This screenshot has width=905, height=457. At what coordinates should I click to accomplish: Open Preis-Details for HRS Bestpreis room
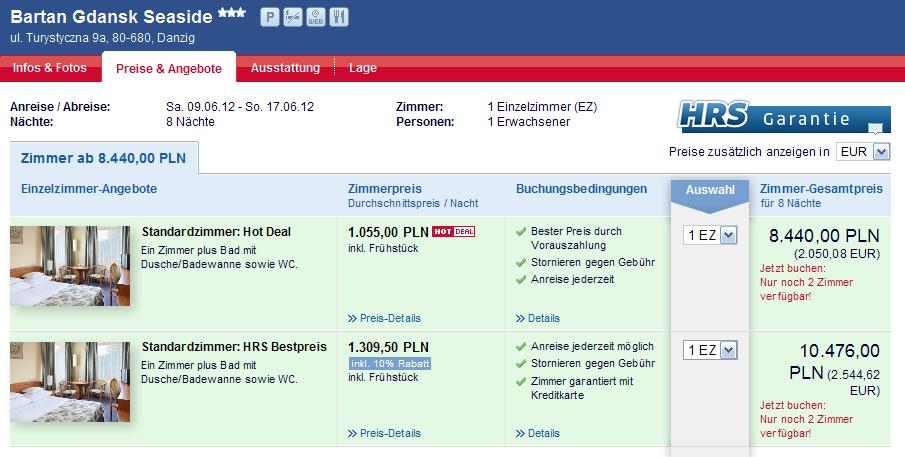[x=385, y=433]
